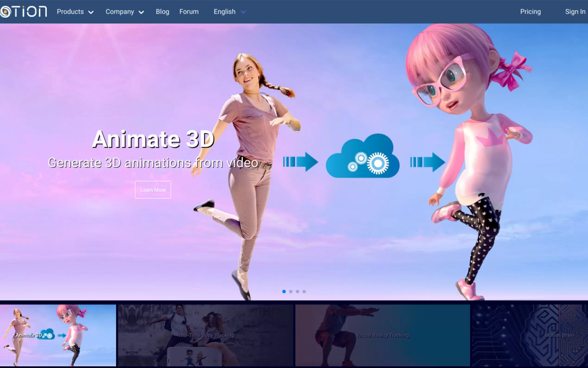Select the Animate 3D thumbnail
Viewport: 588px width, 368px height.
[x=58, y=335]
